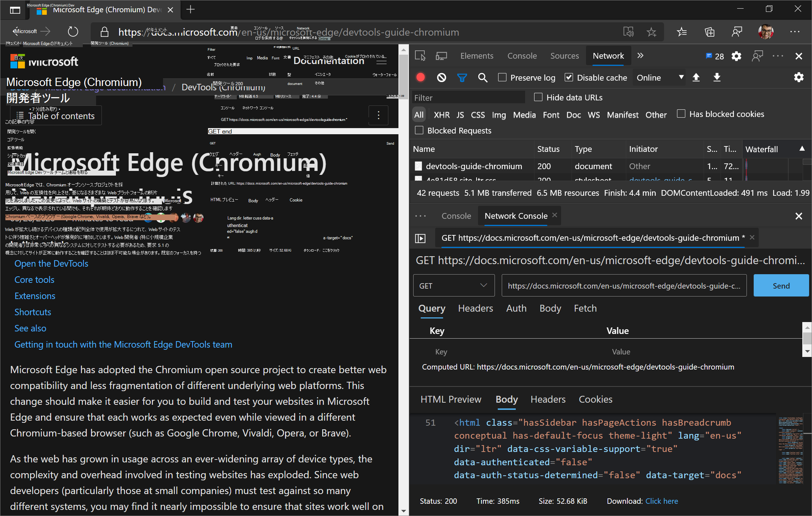
Task: Show the HTML Preview response tab
Action: point(451,399)
